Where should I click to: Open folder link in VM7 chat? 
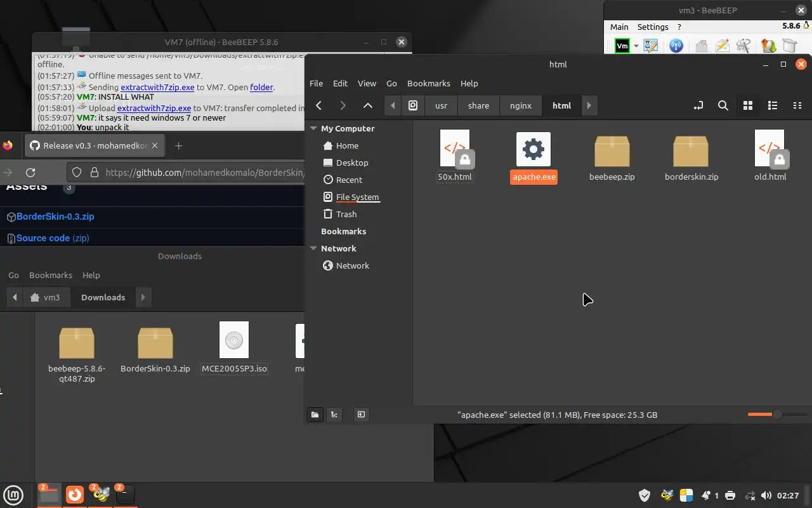(x=261, y=87)
